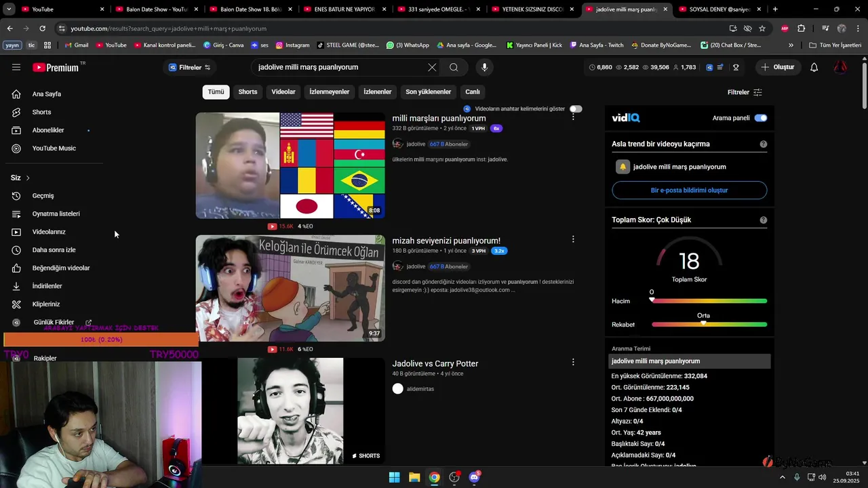The image size is (868, 488).
Task: Open the Windows Start menu
Action: tap(394, 477)
